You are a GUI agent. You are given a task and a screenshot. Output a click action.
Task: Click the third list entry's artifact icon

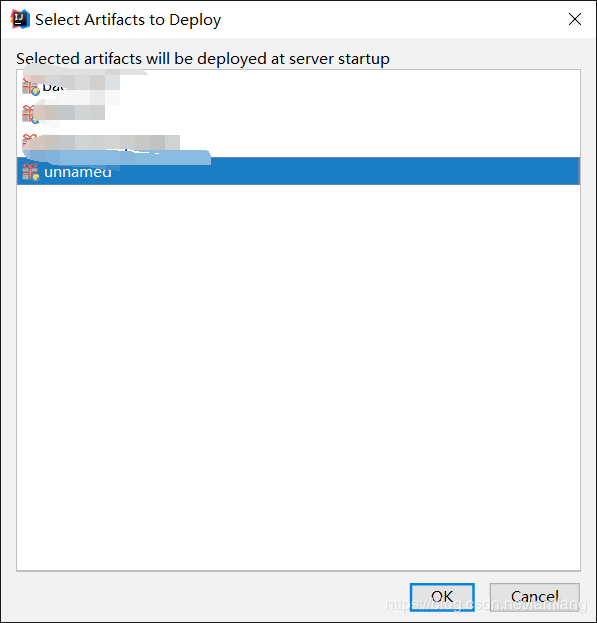pos(29,141)
